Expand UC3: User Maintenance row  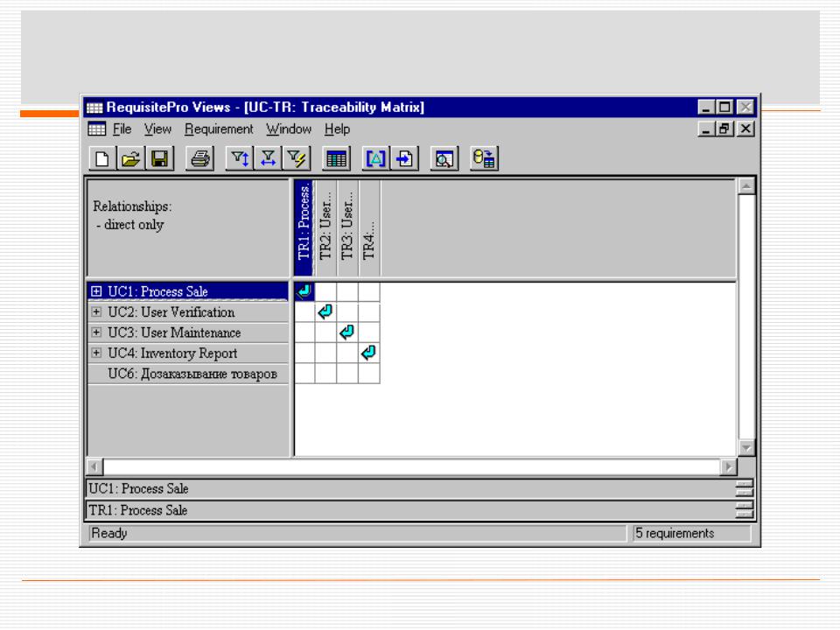coord(96,332)
